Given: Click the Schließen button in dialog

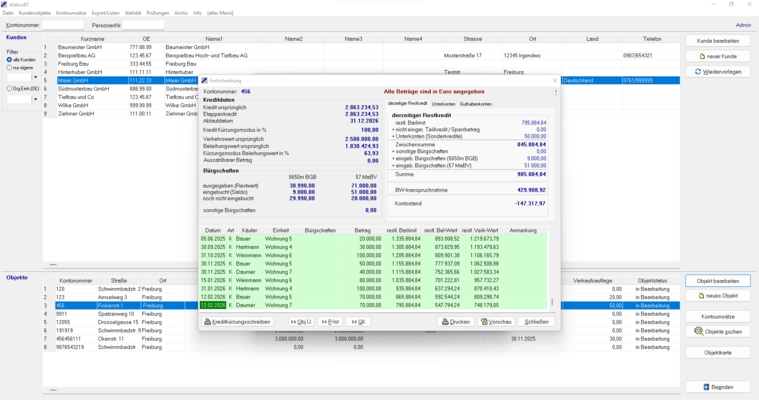Looking at the screenshot, I should tap(536, 322).
